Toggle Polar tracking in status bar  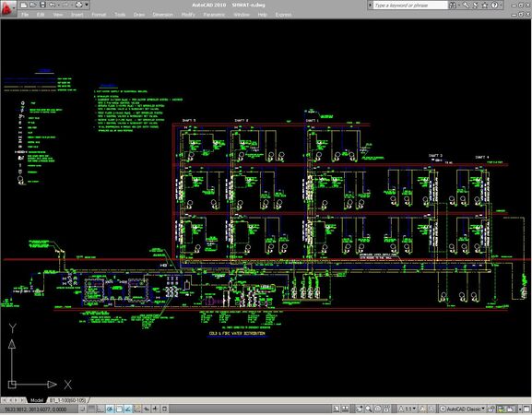pyautogui.click(x=110, y=409)
